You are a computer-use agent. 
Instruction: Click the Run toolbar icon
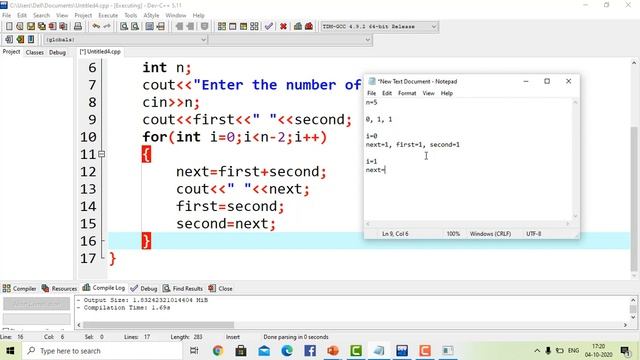coord(233,27)
